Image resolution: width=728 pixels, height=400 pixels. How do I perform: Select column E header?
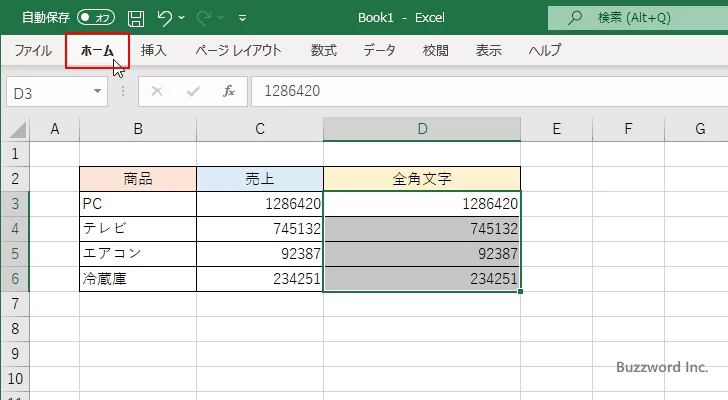point(557,129)
